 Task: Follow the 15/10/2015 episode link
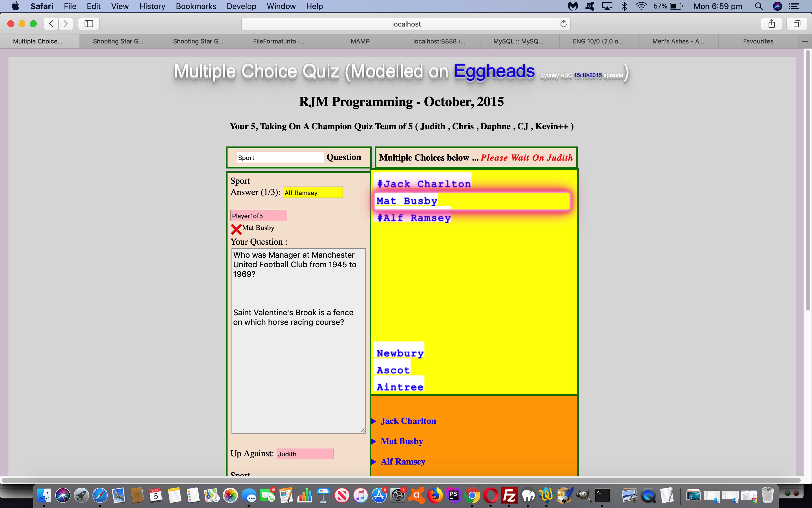(588, 75)
